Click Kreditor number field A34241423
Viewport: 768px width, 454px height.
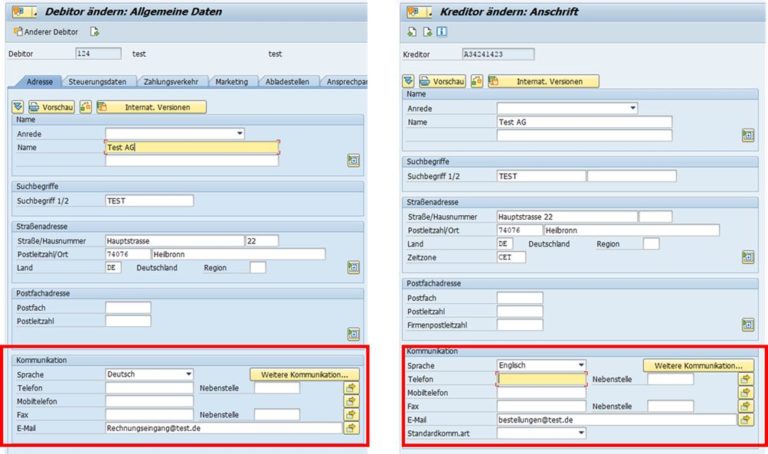(498, 54)
